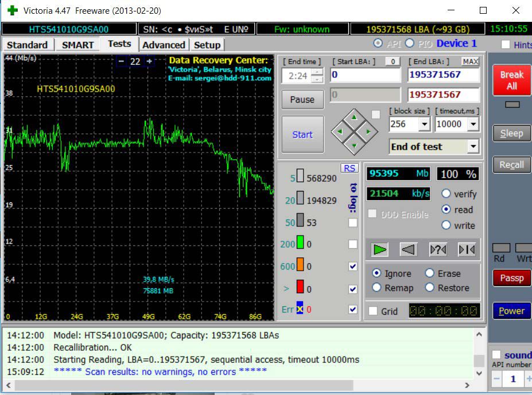Click the backward scan arrow icon
This screenshot has width=532, height=395.
point(408,250)
